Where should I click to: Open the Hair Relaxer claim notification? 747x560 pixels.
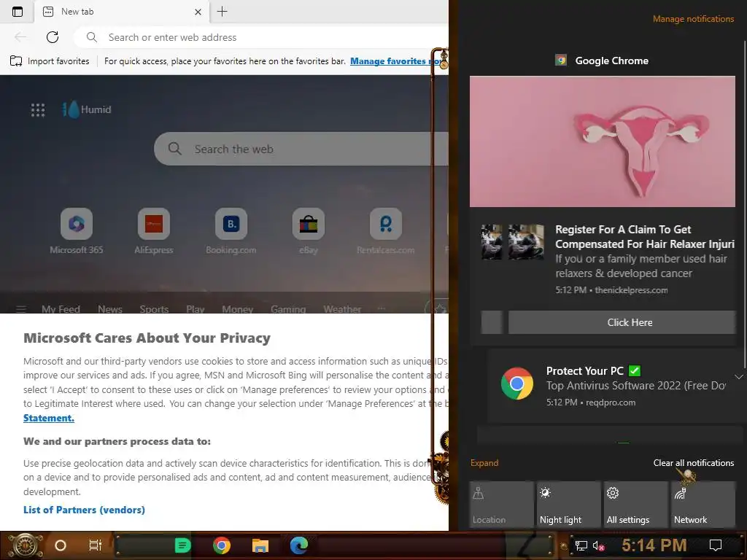[x=645, y=259]
